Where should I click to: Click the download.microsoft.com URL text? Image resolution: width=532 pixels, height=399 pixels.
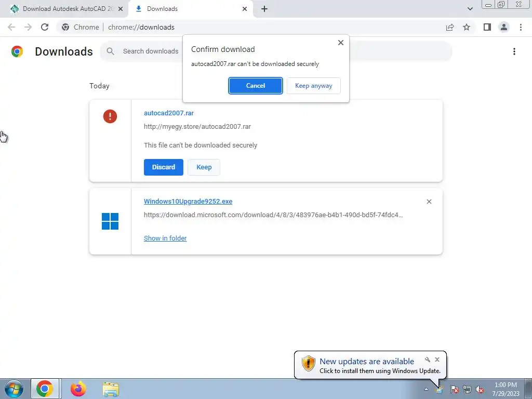click(273, 215)
